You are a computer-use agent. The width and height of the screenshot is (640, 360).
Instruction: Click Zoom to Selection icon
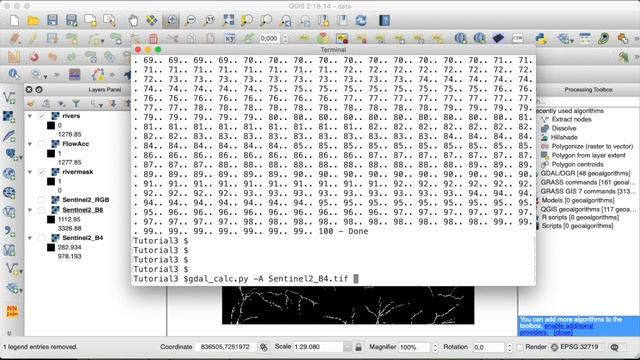(x=247, y=20)
